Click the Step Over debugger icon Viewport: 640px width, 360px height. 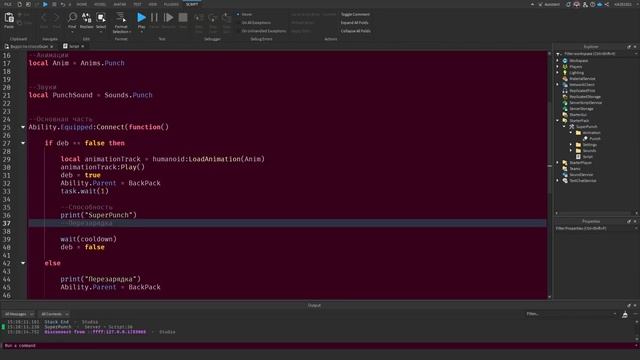point(213,18)
